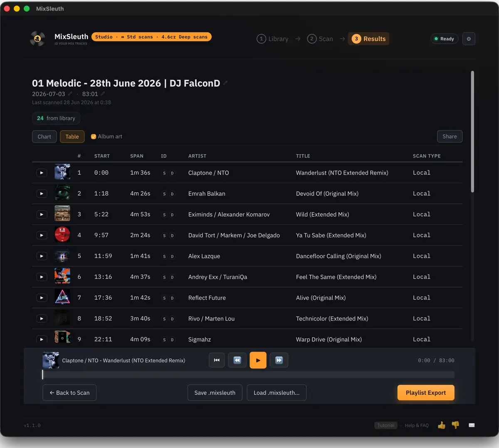The height and width of the screenshot is (448, 499).
Task: Edit the 83:01 duration pencil icon
Action: tap(103, 94)
